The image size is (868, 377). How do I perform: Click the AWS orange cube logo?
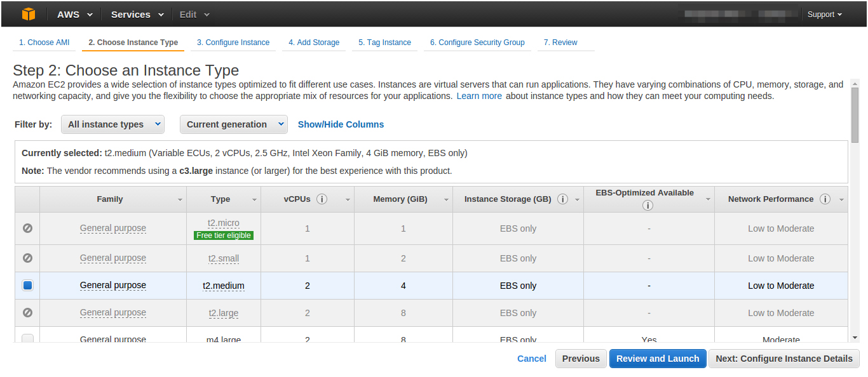29,14
